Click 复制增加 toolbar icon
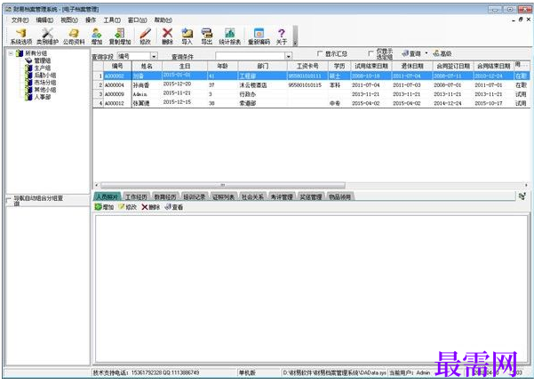 click(x=120, y=36)
